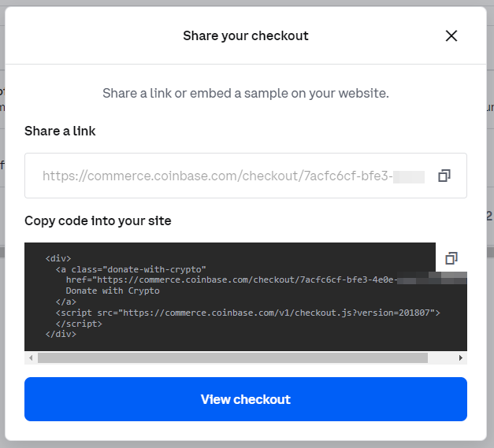Click the code scrollbar right arrow
Viewport: 494px width, 448px height.
(x=461, y=358)
